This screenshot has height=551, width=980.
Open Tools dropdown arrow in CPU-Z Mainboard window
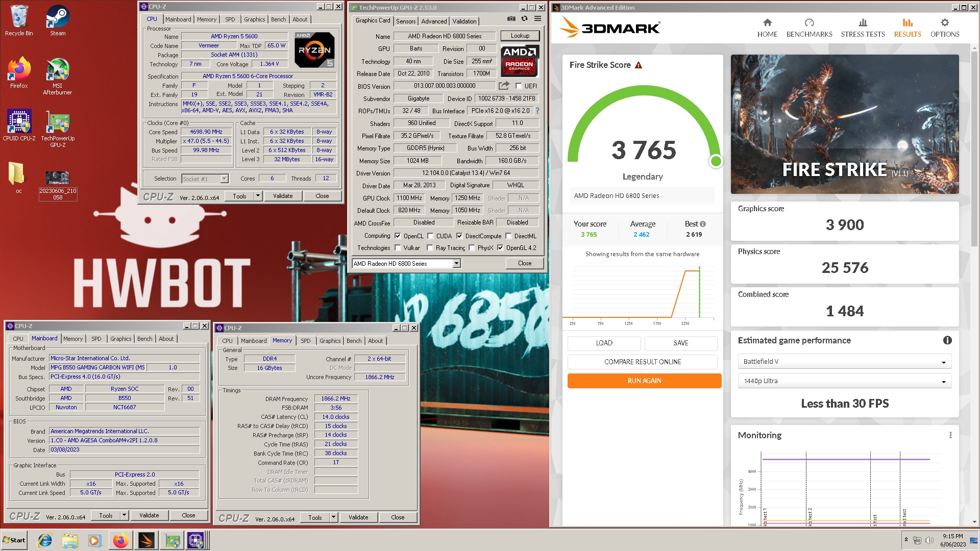[x=124, y=515]
